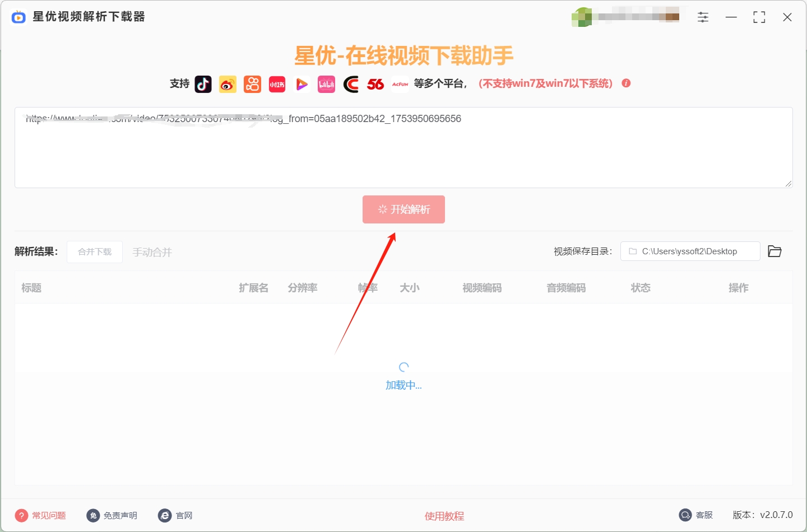Open the 使用教程 tutorial link

[444, 516]
